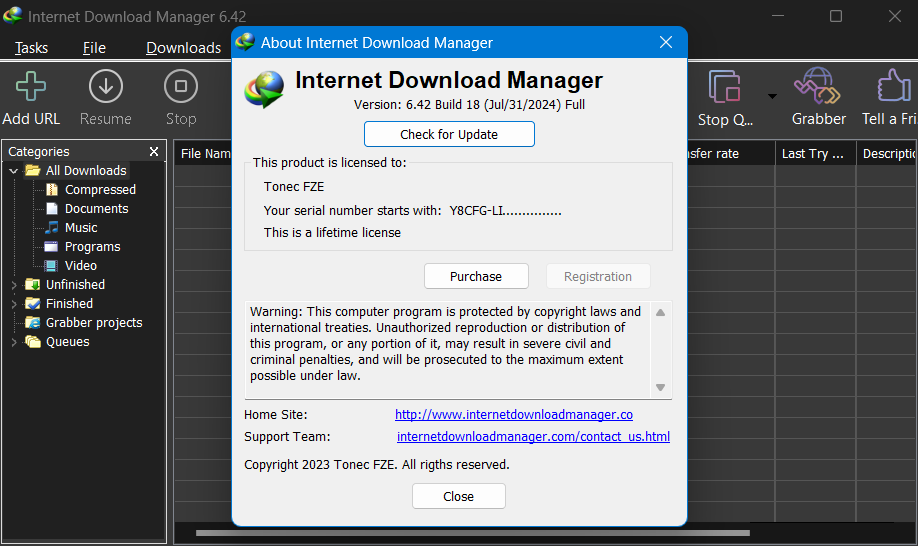Select the Video category icon
Image resolution: width=918 pixels, height=546 pixels.
tap(52, 266)
